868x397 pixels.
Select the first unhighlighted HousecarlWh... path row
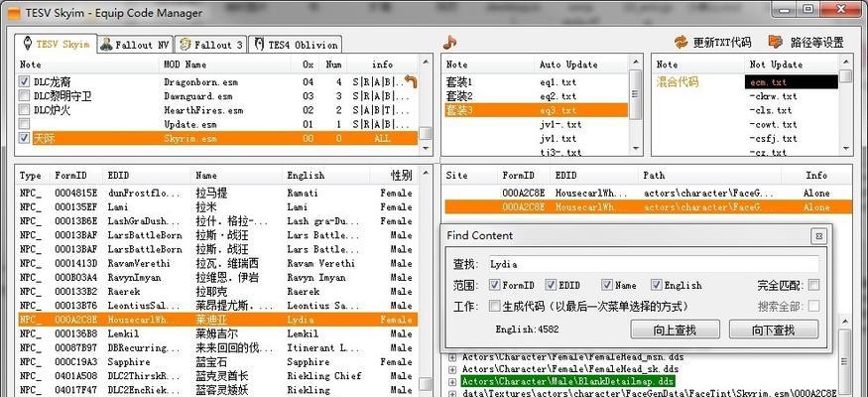click(648, 193)
